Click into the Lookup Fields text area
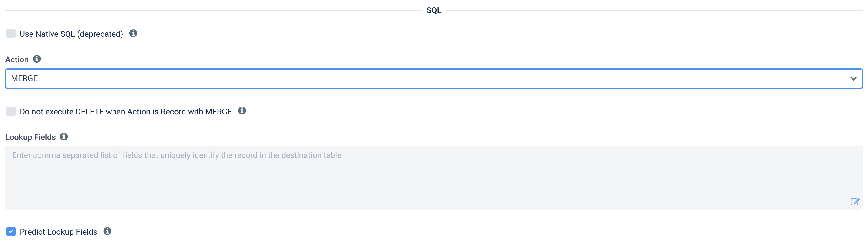This screenshot has width=868, height=241. [x=434, y=178]
